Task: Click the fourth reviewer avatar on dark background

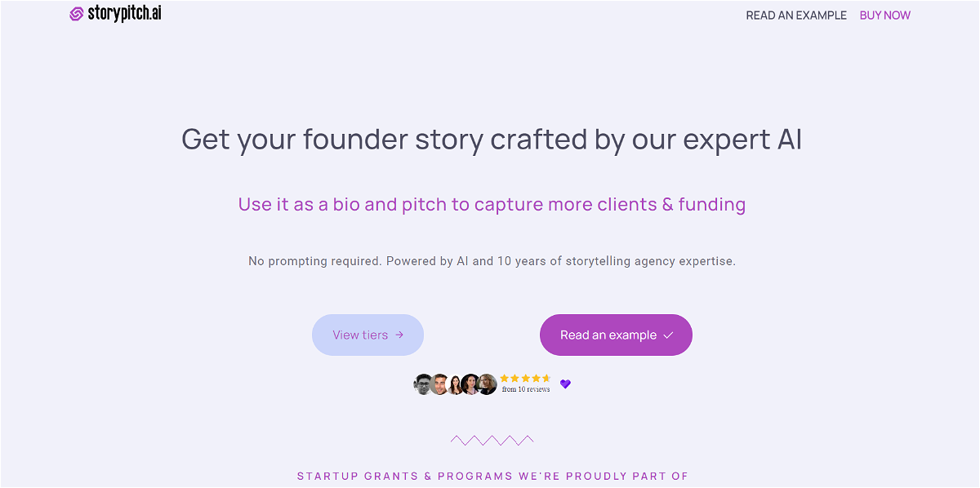Action: click(x=470, y=384)
